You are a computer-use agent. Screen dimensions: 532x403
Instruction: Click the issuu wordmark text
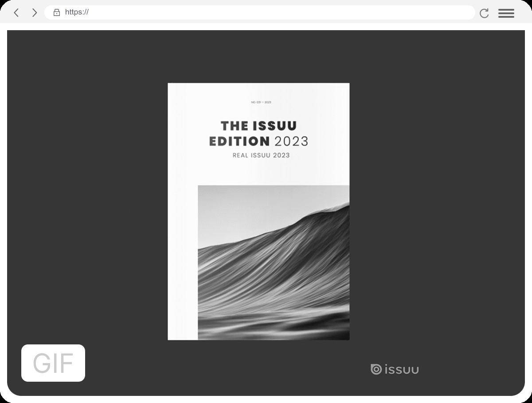[x=402, y=369]
